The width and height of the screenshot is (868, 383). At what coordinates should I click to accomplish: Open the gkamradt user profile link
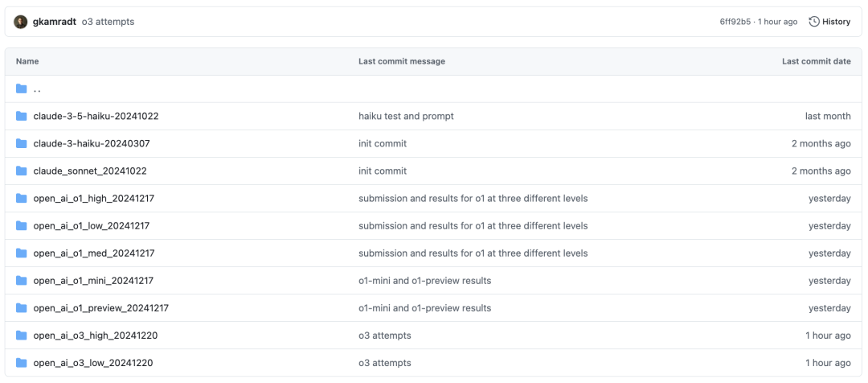coord(55,23)
